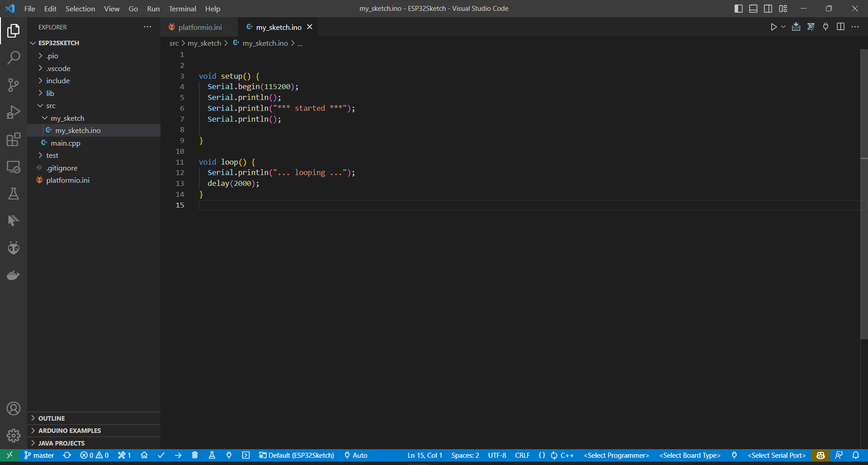Click Select Board Type in status bar
868x465 pixels.
(690, 455)
